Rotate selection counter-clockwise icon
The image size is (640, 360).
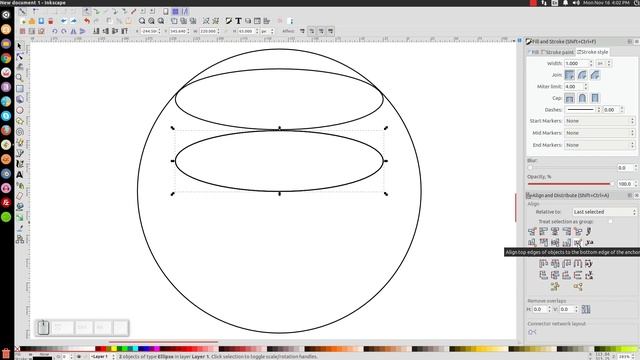click(54, 31)
